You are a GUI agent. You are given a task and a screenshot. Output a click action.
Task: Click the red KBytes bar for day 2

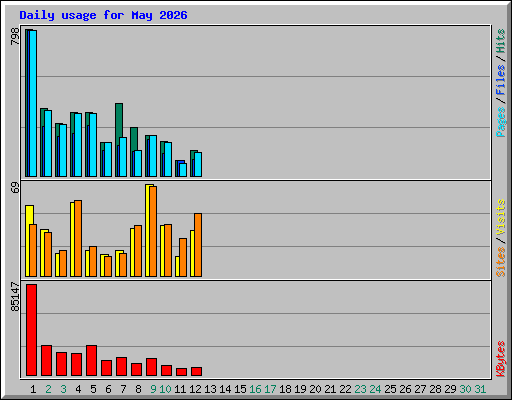click(46, 361)
